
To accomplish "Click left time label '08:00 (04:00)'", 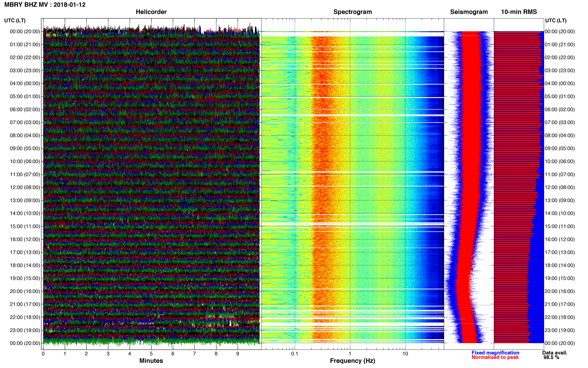I will [x=25, y=135].
